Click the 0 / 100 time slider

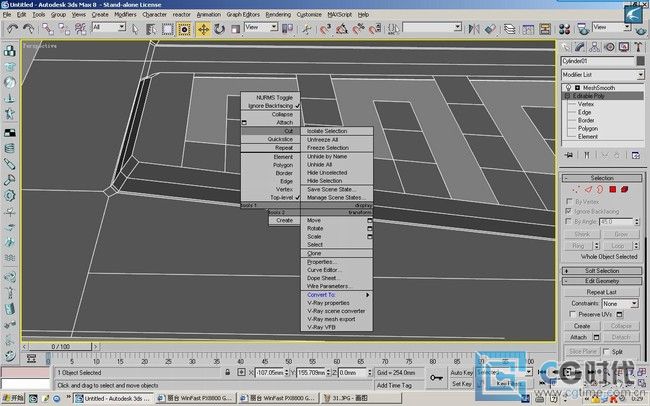point(61,346)
